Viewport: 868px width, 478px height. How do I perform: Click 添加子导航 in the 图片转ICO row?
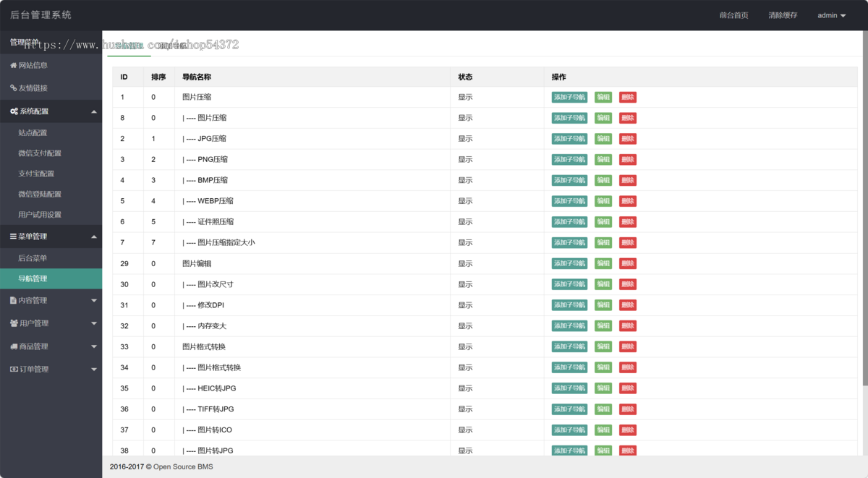pyautogui.click(x=569, y=430)
